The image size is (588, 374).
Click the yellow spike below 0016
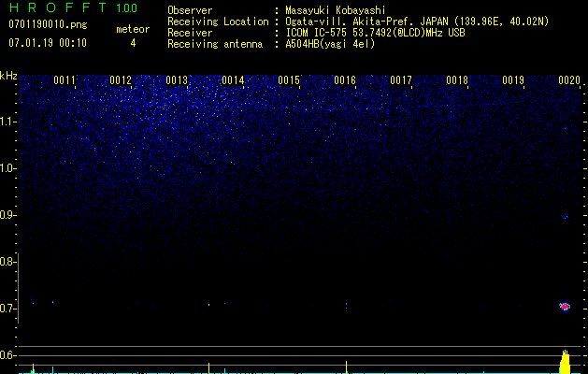coord(346,367)
